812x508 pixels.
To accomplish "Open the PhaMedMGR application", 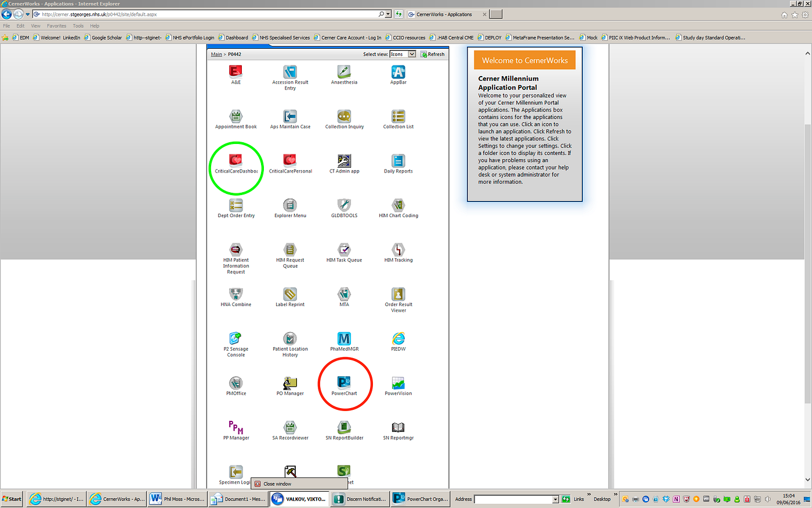I will click(x=344, y=338).
